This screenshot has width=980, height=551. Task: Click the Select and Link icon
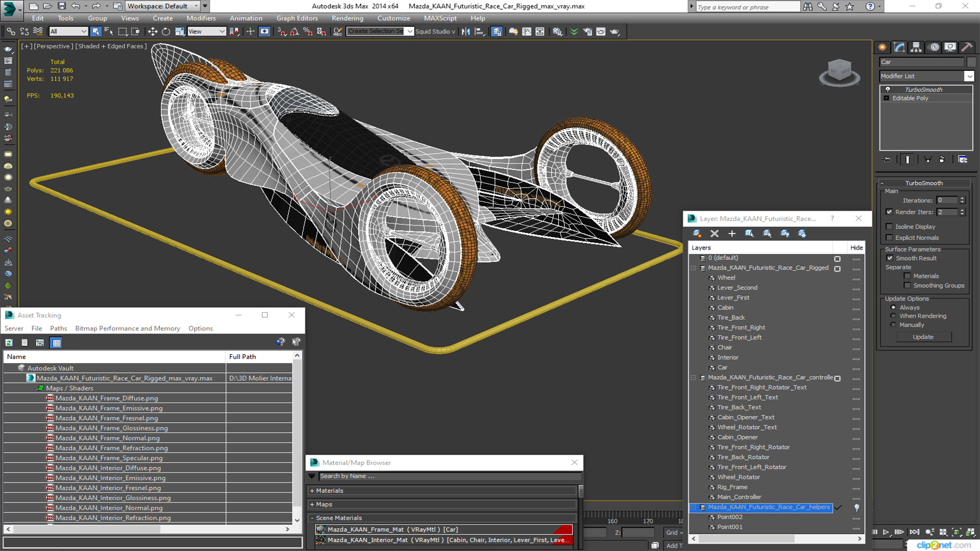(11, 32)
